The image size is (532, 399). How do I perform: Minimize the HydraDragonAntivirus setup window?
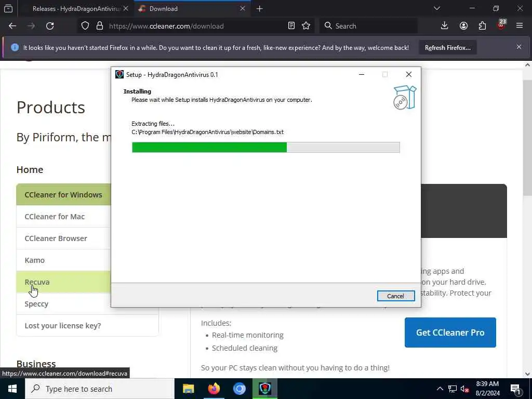tap(362, 74)
